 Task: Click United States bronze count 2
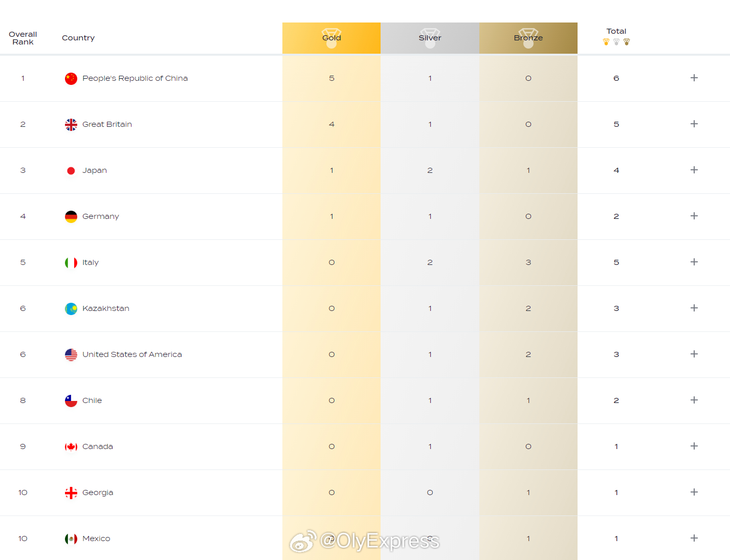528,354
